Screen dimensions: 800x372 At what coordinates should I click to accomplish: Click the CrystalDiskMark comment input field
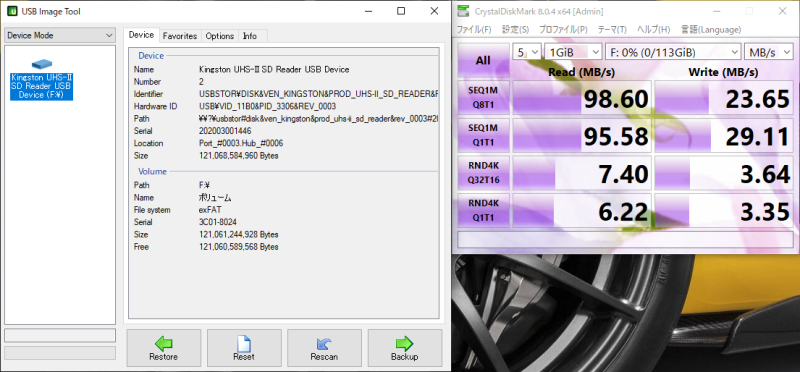click(x=625, y=239)
